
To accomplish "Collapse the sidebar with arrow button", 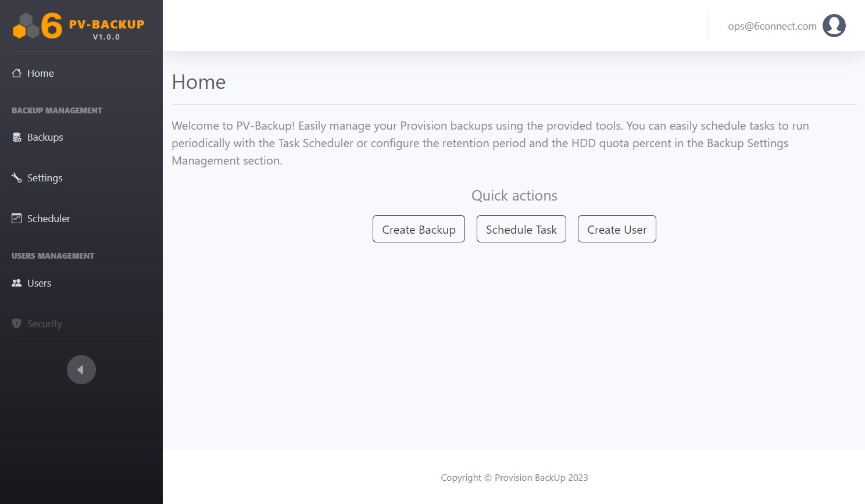I will (x=81, y=370).
